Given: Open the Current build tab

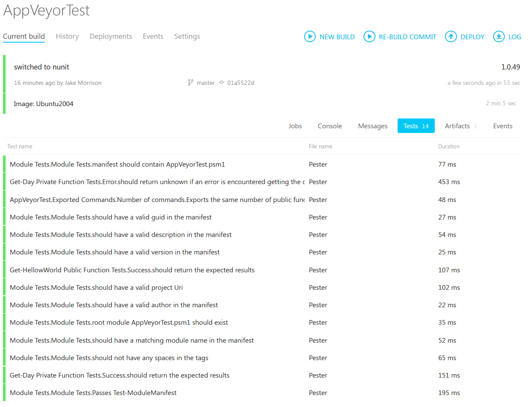Looking at the screenshot, I should click(x=24, y=36).
